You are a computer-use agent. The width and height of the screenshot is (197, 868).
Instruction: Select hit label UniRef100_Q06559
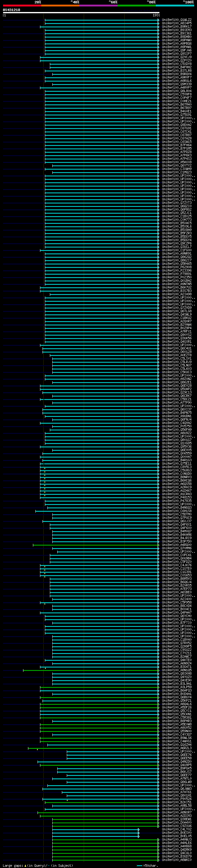click(x=176, y=454)
